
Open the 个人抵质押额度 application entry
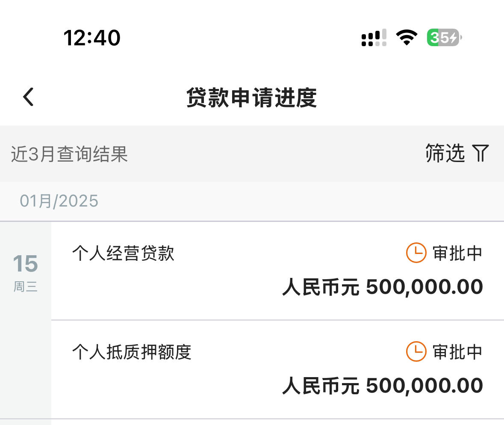click(277, 369)
